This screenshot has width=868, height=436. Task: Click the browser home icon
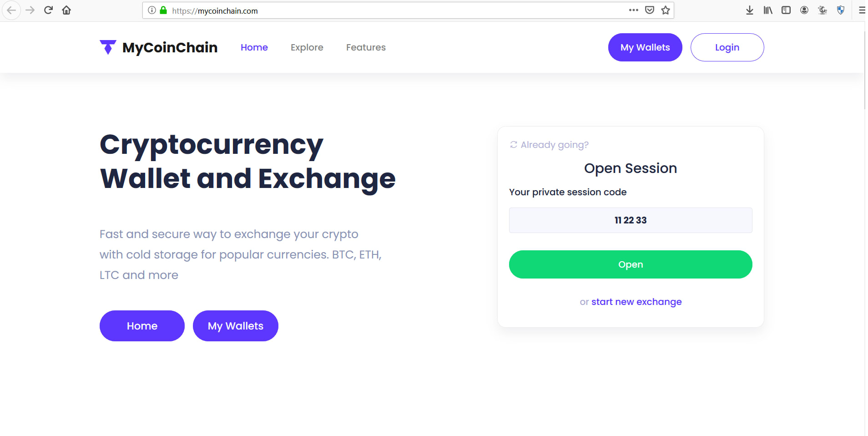click(x=66, y=10)
